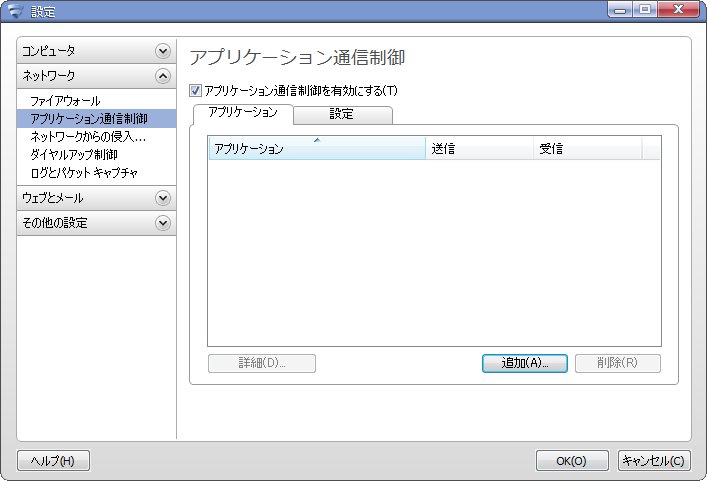The height and width of the screenshot is (481, 707).
Task: Expand the ウェブとメール section chevron
Action: 162,197
